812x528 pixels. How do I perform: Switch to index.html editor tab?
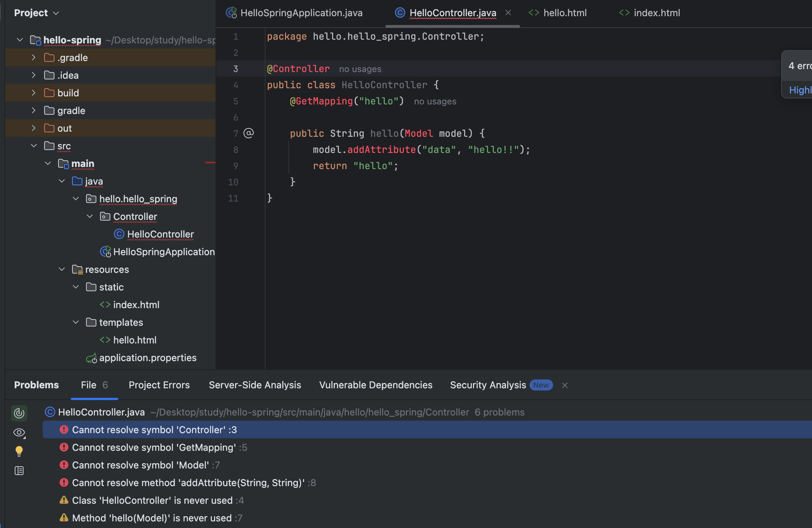(x=649, y=13)
